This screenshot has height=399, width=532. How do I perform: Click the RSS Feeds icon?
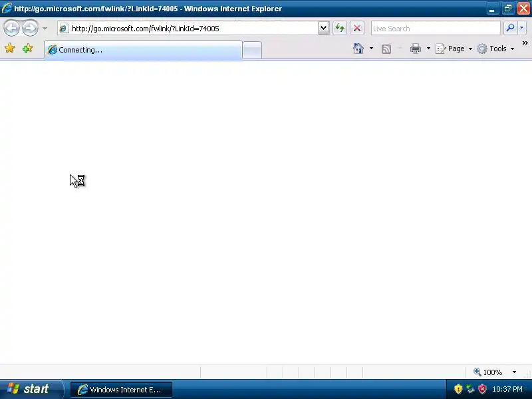[x=386, y=49]
